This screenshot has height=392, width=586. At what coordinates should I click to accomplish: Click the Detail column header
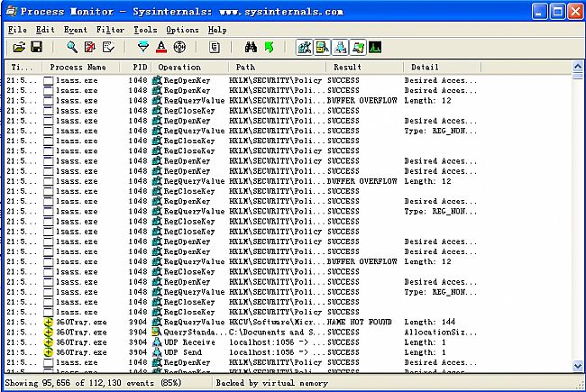coord(442,68)
